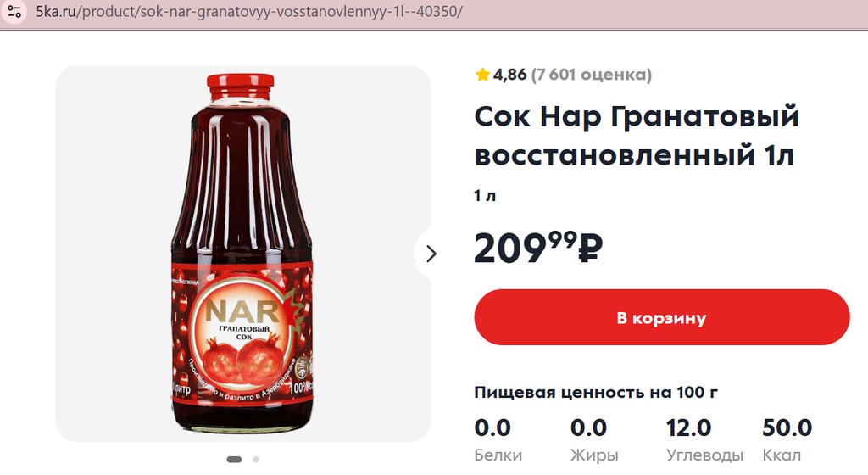Add the juice to cart with В корзину

(661, 317)
